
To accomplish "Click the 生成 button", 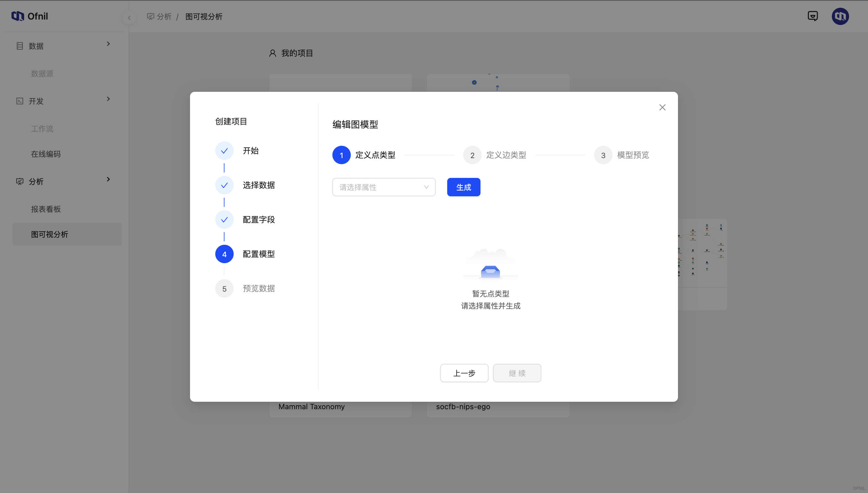I will pos(463,187).
